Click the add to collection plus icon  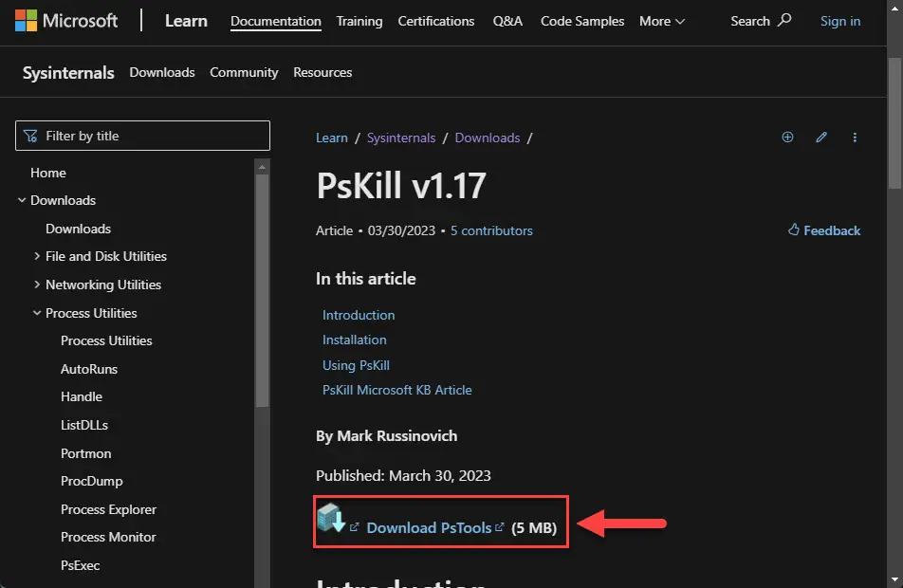(x=787, y=138)
